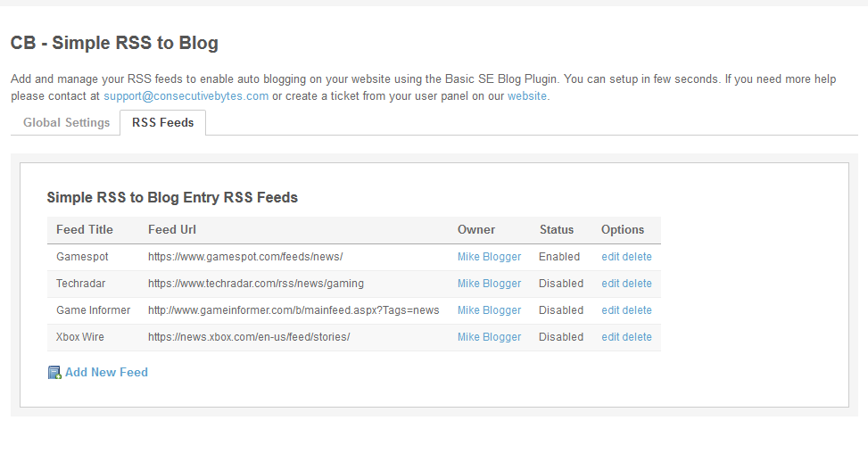Screen dimensions: 868x470
Task: Delete the Game Informer feed
Action: (637, 310)
